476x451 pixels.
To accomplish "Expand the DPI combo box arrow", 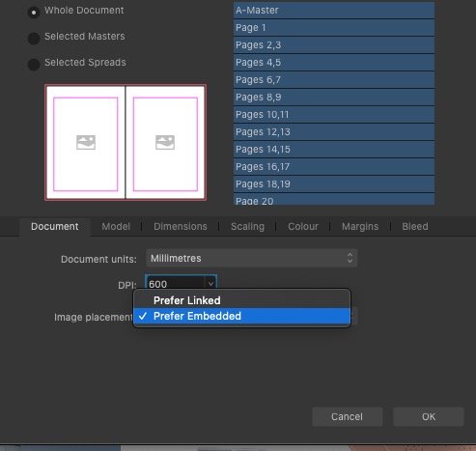I will (x=210, y=284).
